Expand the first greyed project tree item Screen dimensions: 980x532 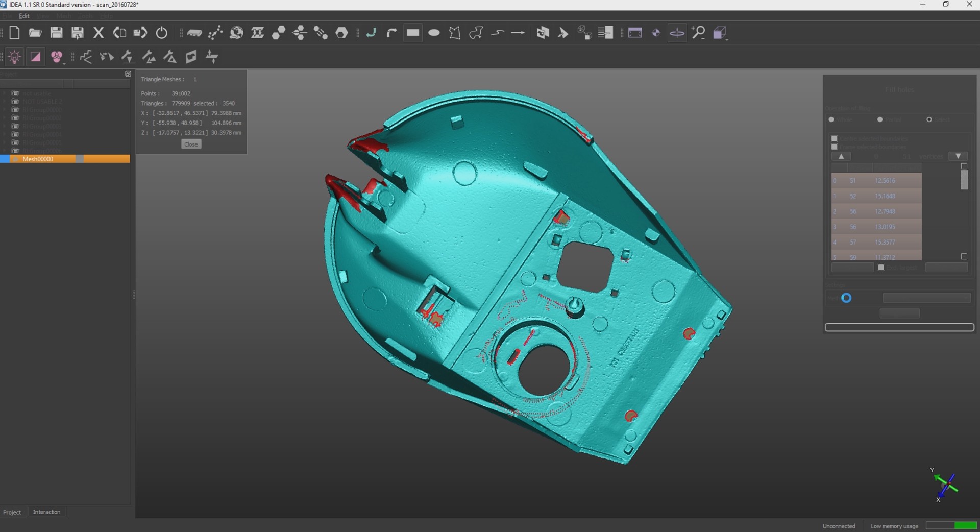pos(5,93)
